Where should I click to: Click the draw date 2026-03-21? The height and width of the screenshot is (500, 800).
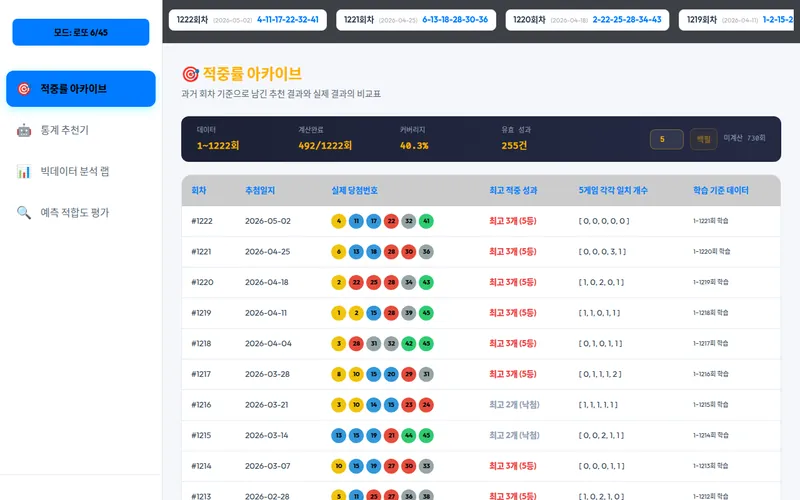266,405
